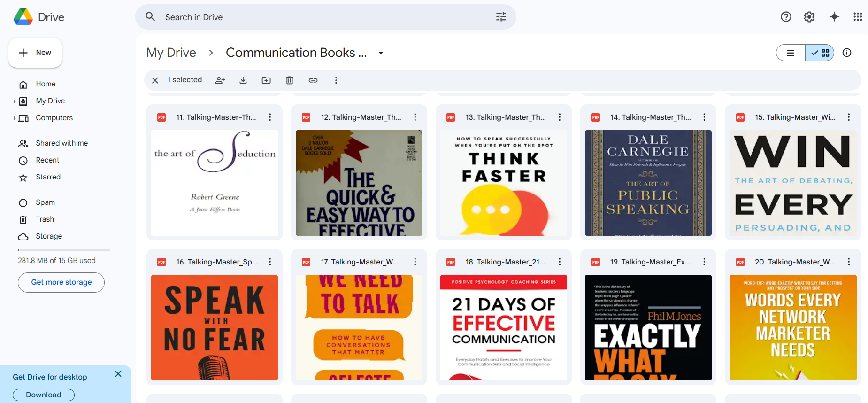
Task: Download the selected file
Action: click(243, 80)
